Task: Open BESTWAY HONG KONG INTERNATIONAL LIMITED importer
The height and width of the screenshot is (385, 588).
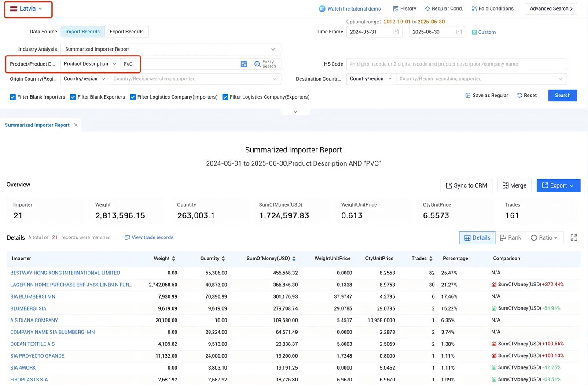Action: click(65, 273)
